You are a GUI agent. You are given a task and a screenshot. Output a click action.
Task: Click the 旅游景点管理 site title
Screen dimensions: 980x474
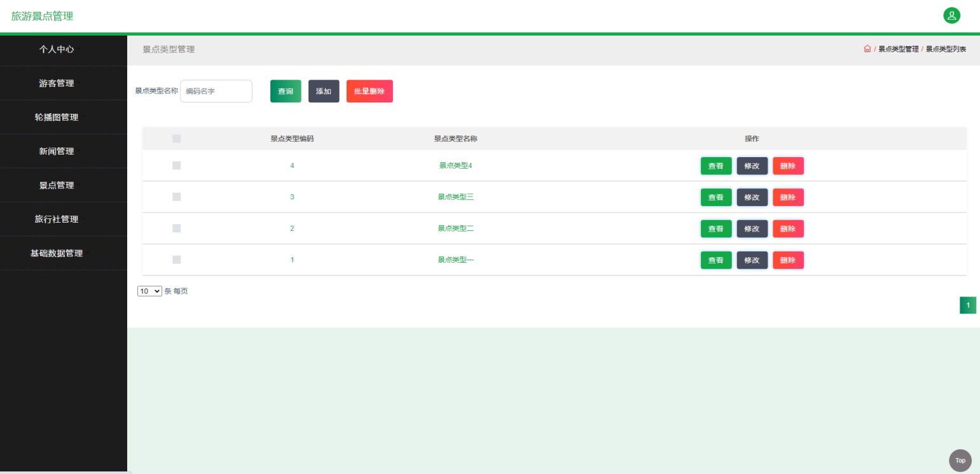(x=42, y=16)
